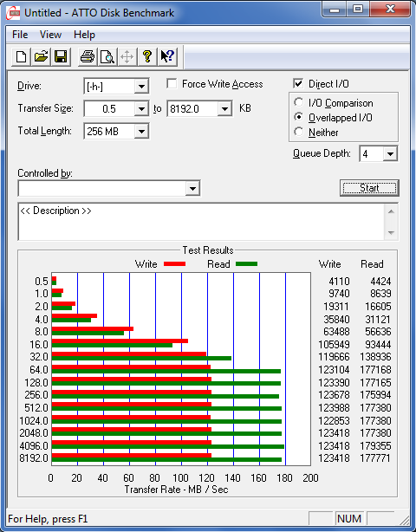The image size is (416, 532).
Task: Click the Print toolbar icon
Action: (x=88, y=56)
